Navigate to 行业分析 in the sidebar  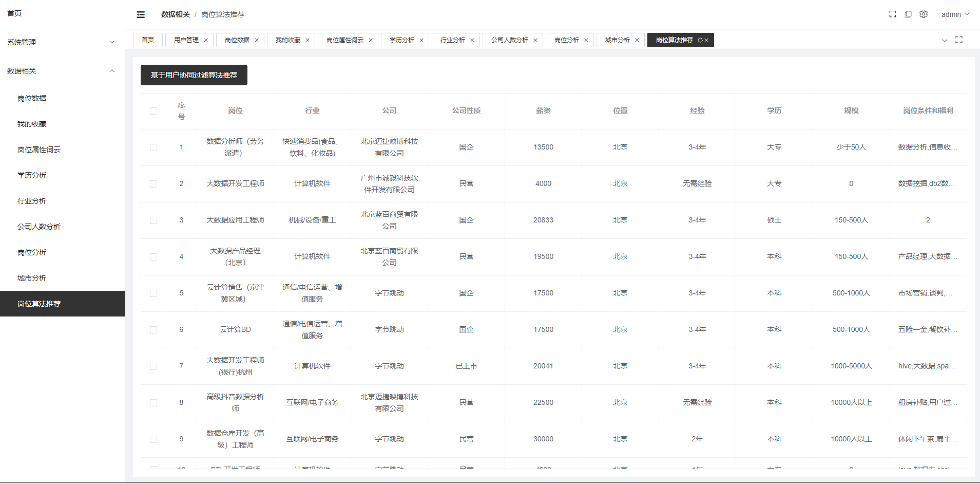[x=63, y=201]
